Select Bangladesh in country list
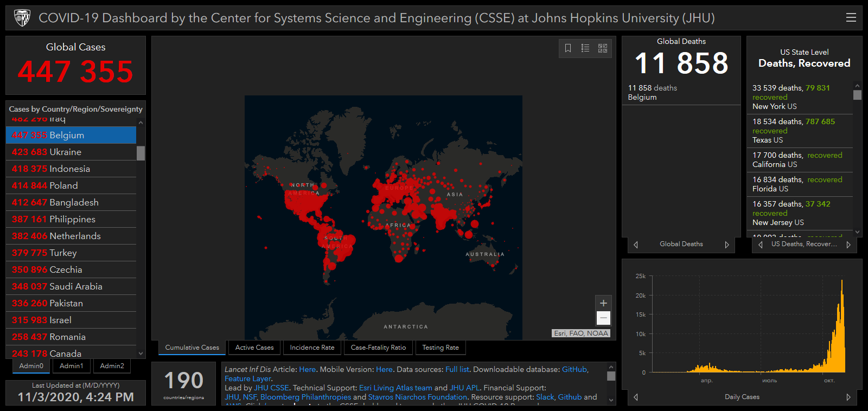The image size is (868, 411). click(x=71, y=202)
